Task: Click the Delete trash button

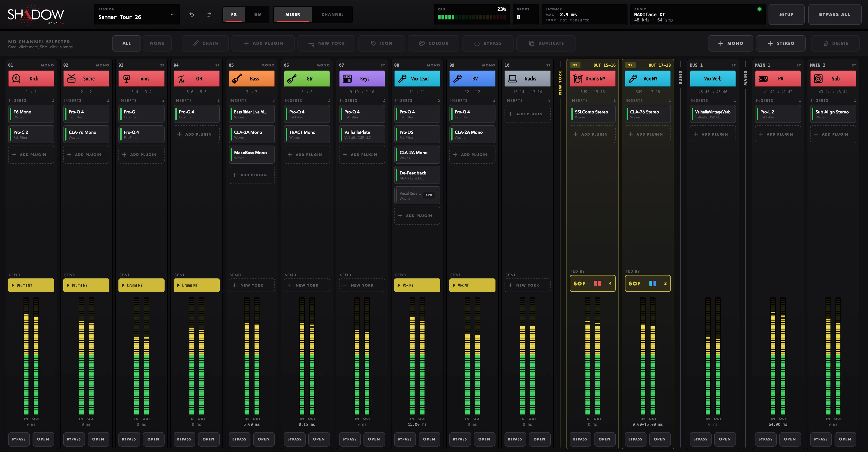Action: pyautogui.click(x=835, y=43)
